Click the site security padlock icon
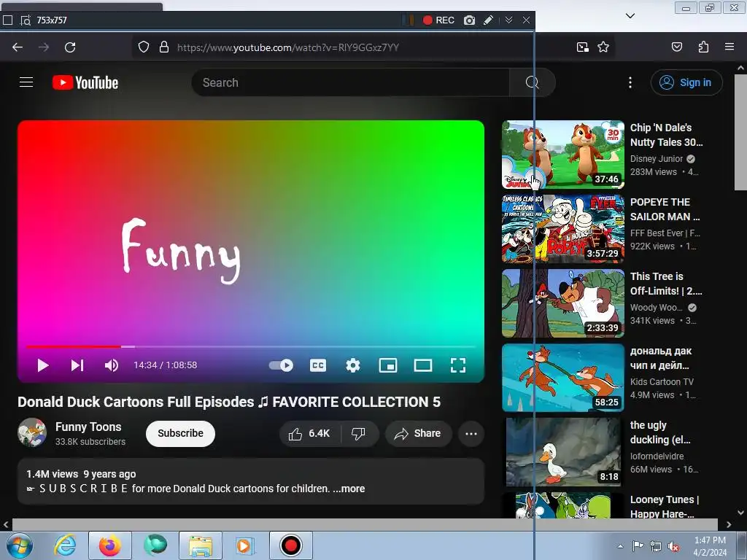Screen dimensions: 747x560 164,47
